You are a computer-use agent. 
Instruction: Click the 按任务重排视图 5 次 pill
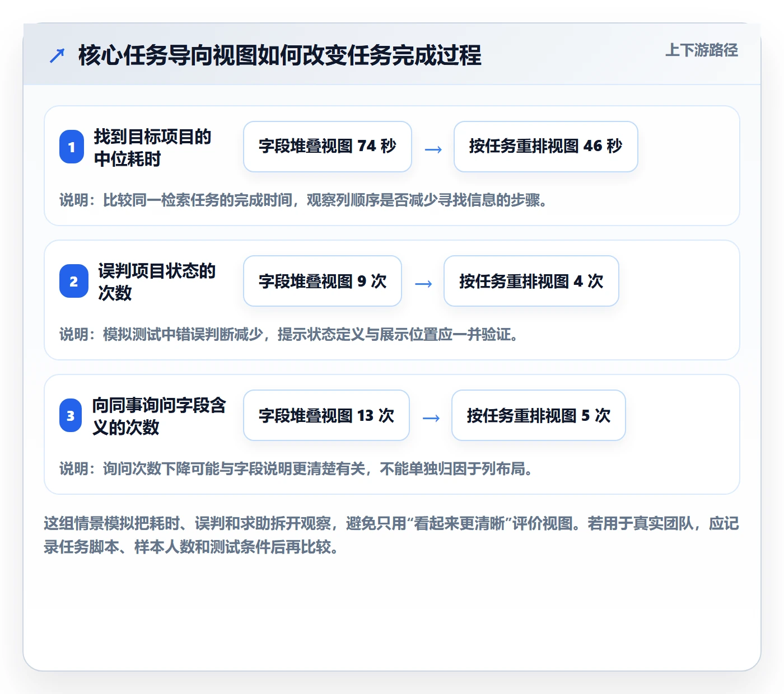(539, 415)
